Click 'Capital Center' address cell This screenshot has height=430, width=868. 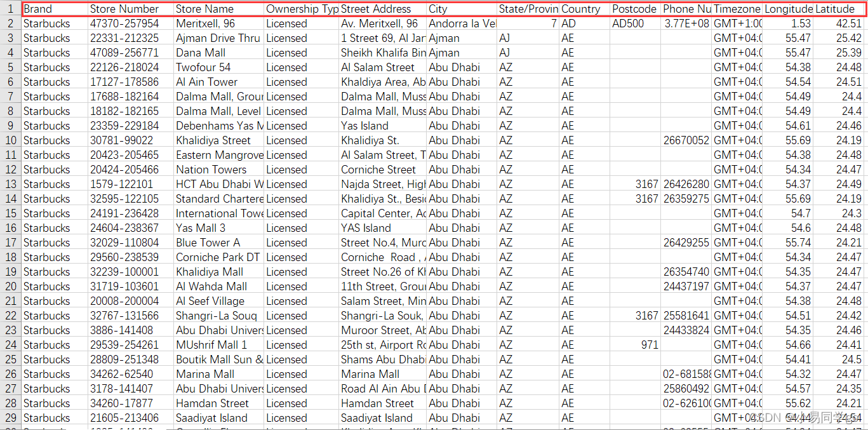383,213
